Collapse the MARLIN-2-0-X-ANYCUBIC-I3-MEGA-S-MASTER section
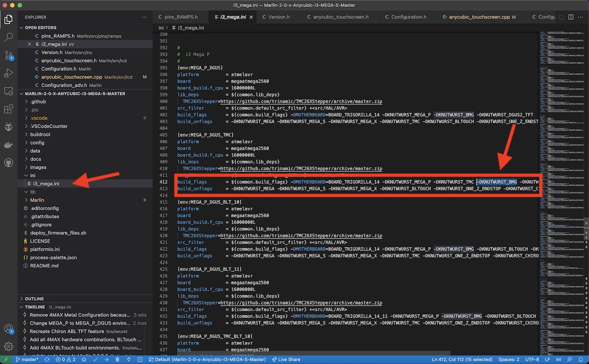 click(85, 93)
